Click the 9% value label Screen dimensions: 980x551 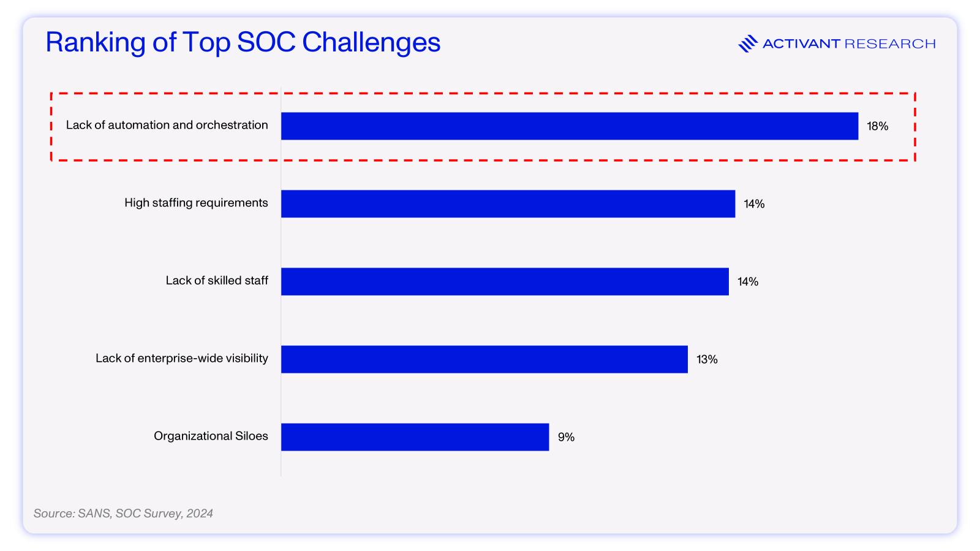(566, 437)
